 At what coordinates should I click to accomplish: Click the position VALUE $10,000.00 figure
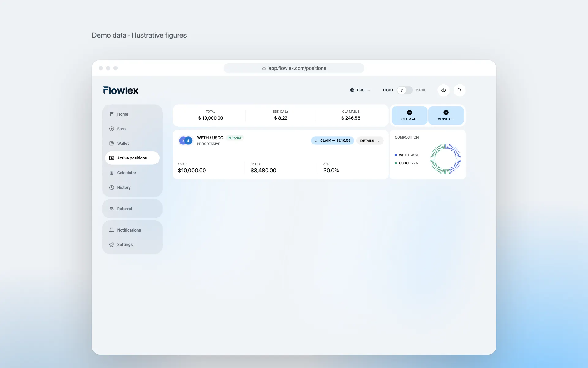(x=192, y=171)
